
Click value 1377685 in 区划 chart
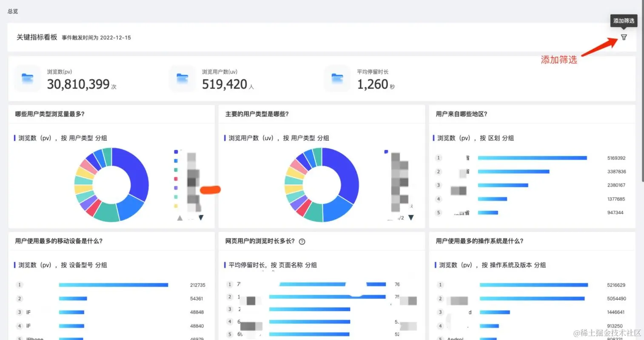coord(616,199)
